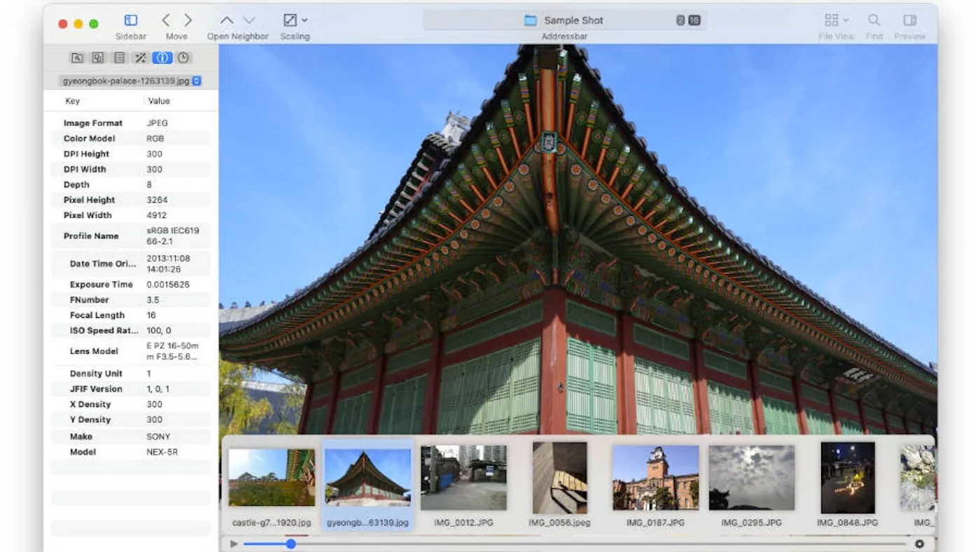The image size is (980, 552).
Task: Open the file list sidebar tab
Action: (x=120, y=57)
